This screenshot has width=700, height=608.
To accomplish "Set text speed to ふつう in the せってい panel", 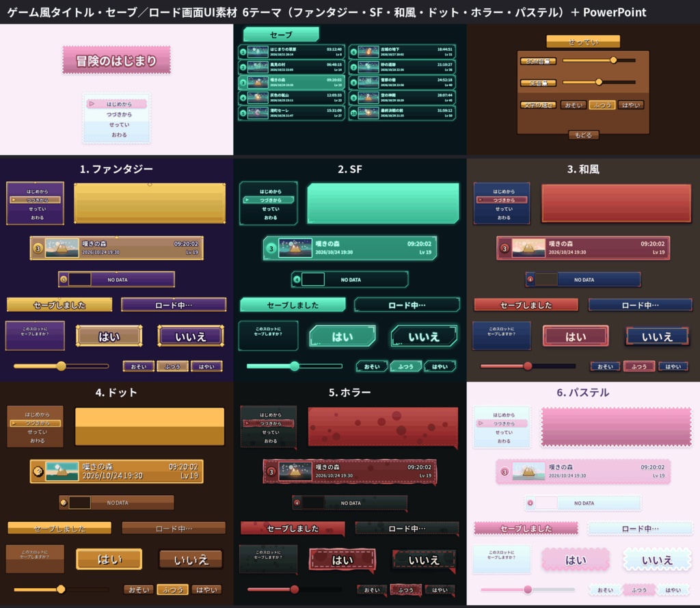I will [x=602, y=105].
